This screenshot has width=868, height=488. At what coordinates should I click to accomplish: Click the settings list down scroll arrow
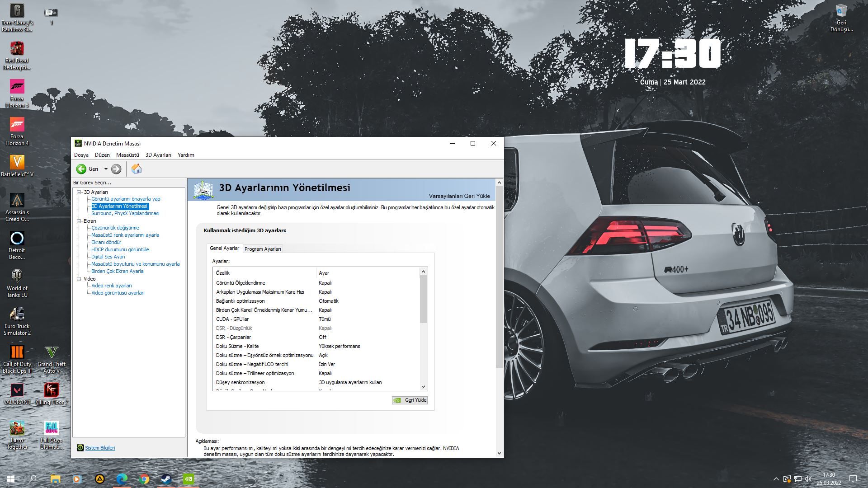click(423, 387)
